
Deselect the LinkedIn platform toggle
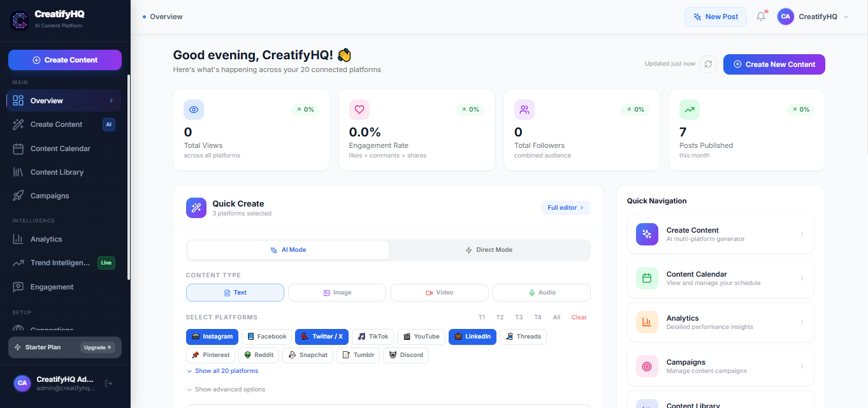(x=472, y=337)
